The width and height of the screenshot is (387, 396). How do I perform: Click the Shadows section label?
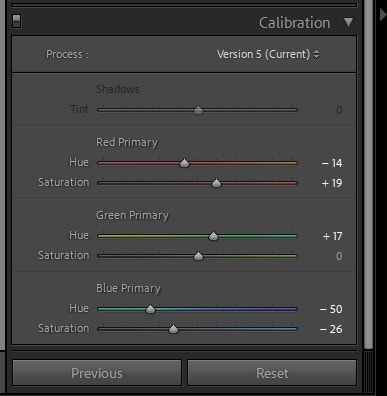(x=118, y=89)
